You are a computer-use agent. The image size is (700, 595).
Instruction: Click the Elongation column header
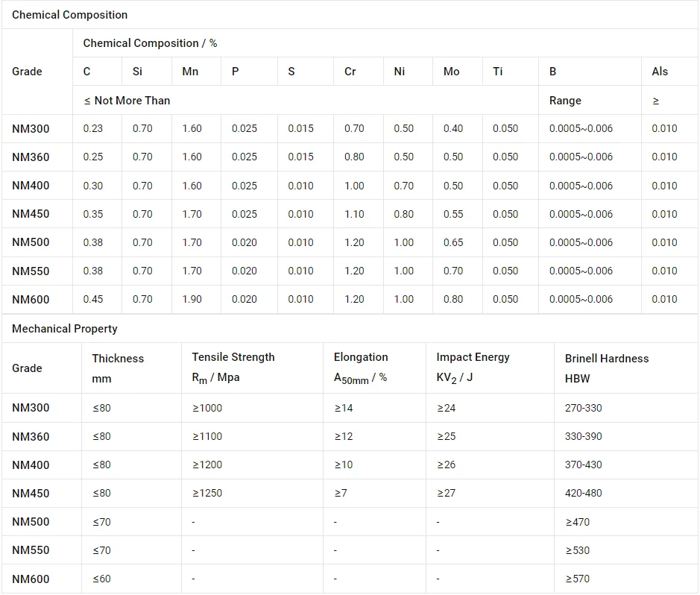pyautogui.click(x=361, y=358)
